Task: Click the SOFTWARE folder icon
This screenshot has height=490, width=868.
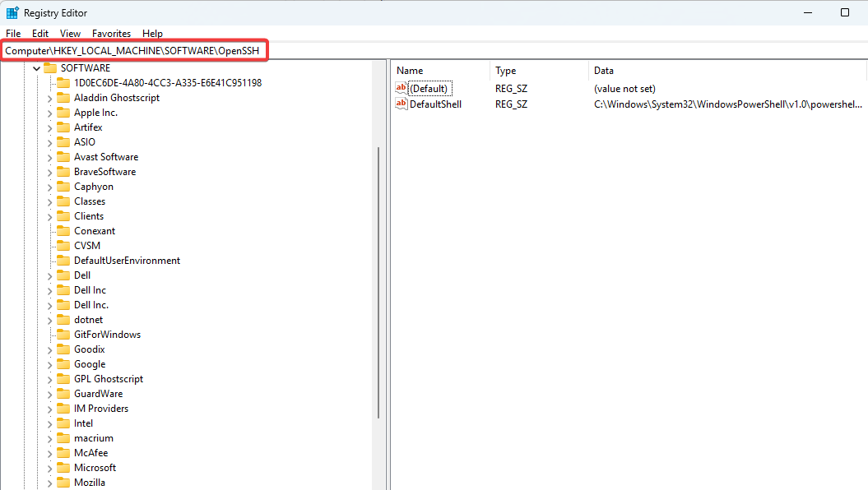Action: (50, 68)
